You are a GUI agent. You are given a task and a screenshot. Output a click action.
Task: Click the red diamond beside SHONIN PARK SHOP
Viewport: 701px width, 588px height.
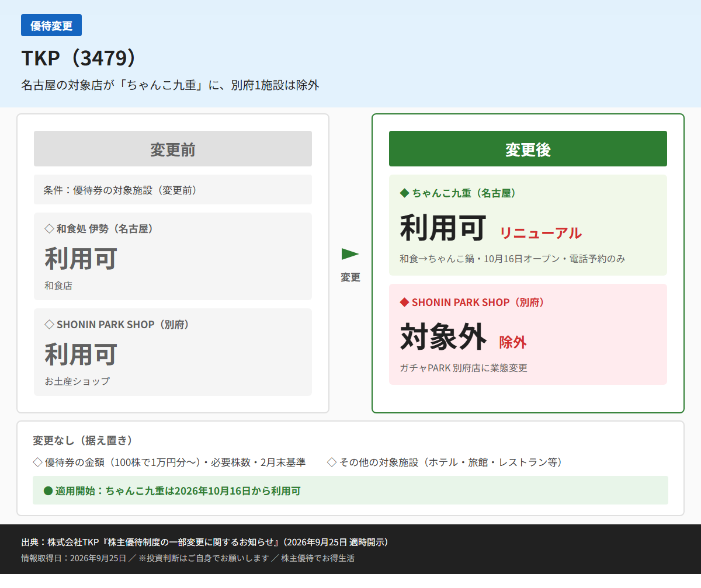coord(404,302)
